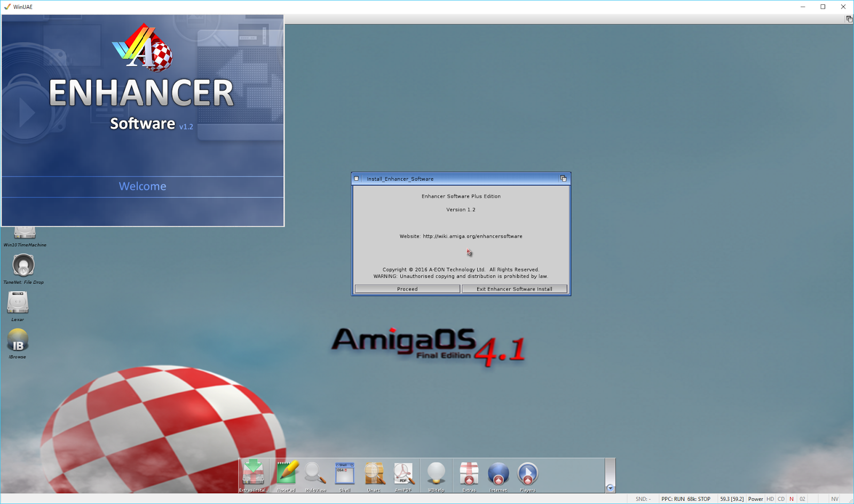Open the Extras Install dock icon
This screenshot has width=854, height=504.
pyautogui.click(x=253, y=475)
